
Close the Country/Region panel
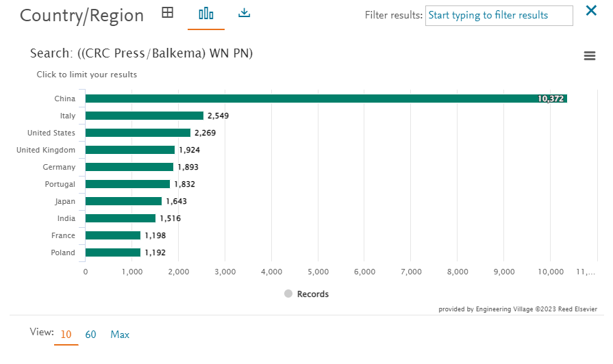click(591, 10)
